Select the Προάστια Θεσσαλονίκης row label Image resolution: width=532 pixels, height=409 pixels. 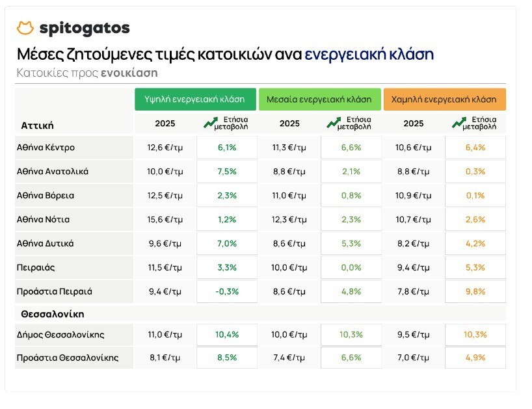[x=68, y=358]
